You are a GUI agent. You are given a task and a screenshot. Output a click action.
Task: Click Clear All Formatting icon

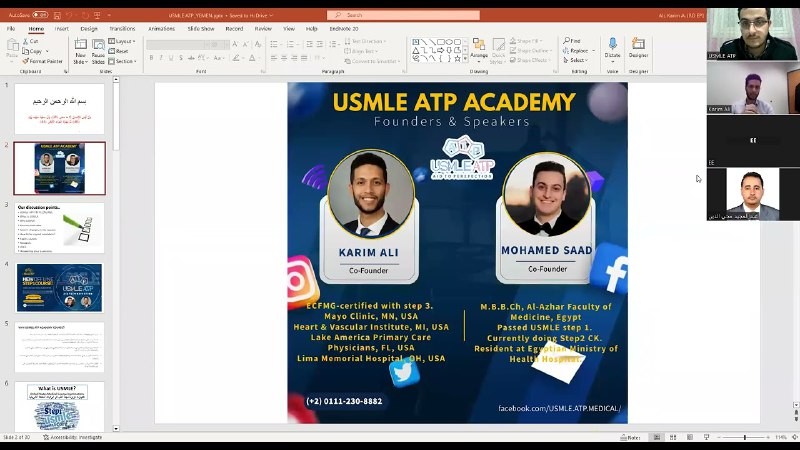pos(258,44)
